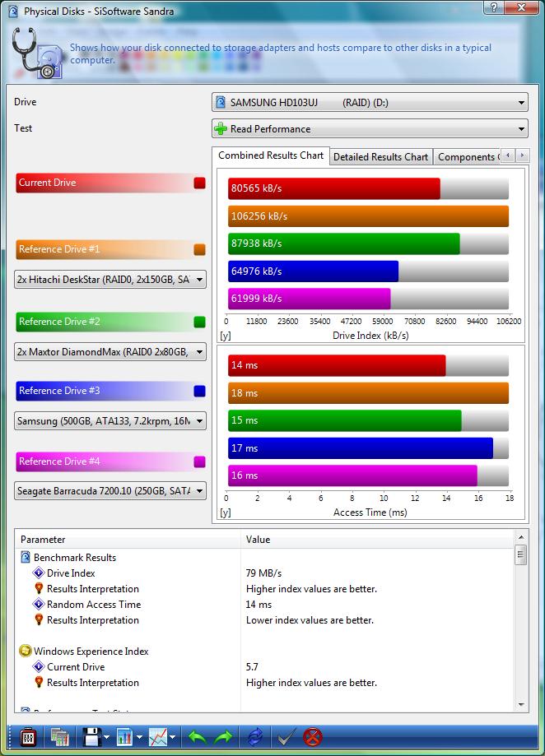Screen dimensions: 545x756
Task: Go forward with the right green arrow
Action: coord(223,737)
